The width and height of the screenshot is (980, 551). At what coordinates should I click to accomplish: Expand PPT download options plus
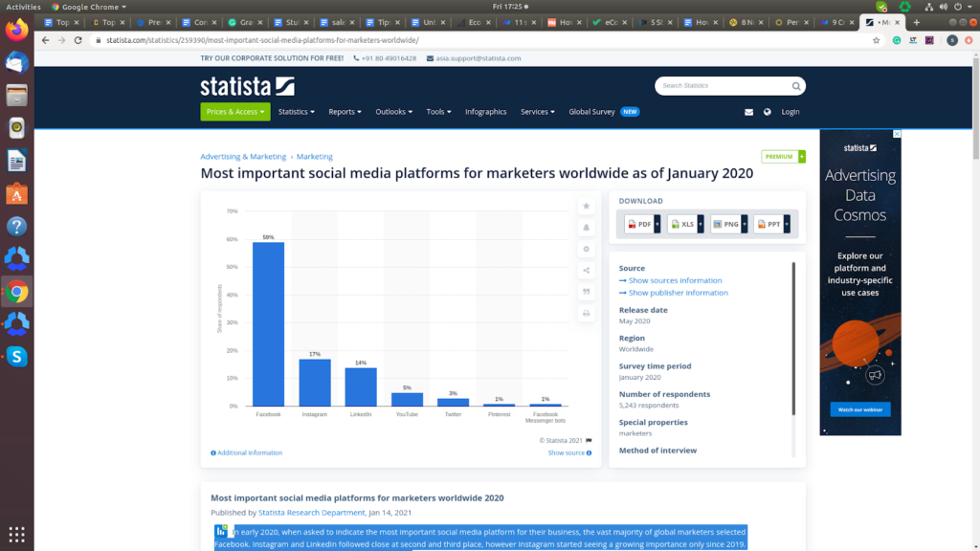tap(787, 224)
